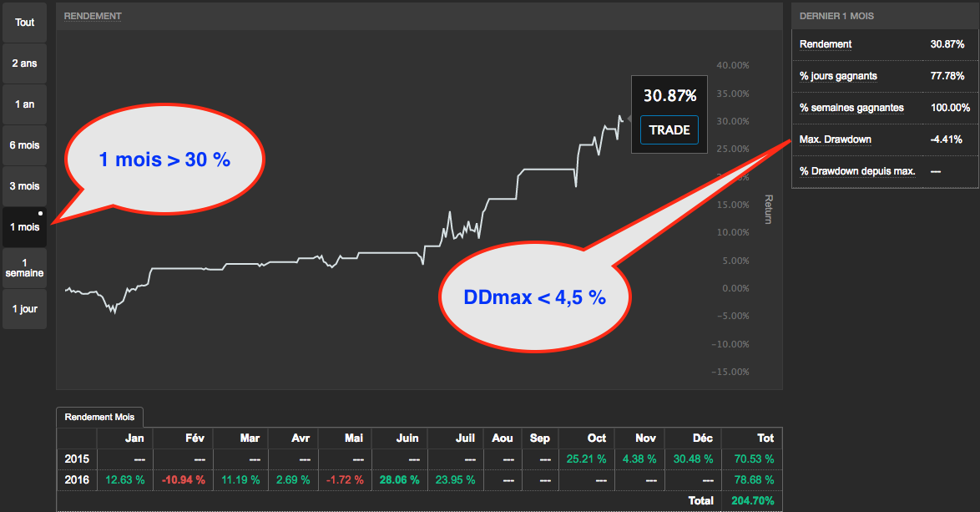Screen dimensions: 980x512
Task: Click the Max. Drawdown label
Action: [x=835, y=139]
